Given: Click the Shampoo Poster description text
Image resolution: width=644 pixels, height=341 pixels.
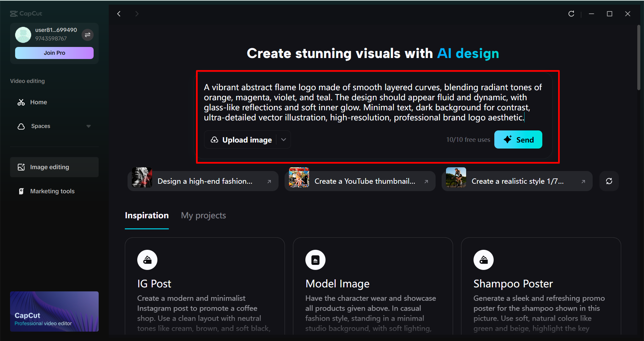Looking at the screenshot, I should (539, 313).
